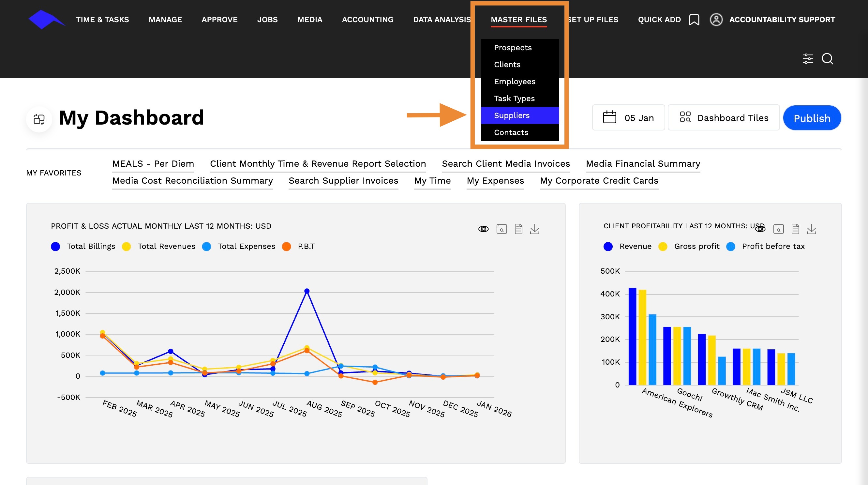
Task: Click the dashboard swap icon beside My Dashboard
Action: tap(39, 119)
